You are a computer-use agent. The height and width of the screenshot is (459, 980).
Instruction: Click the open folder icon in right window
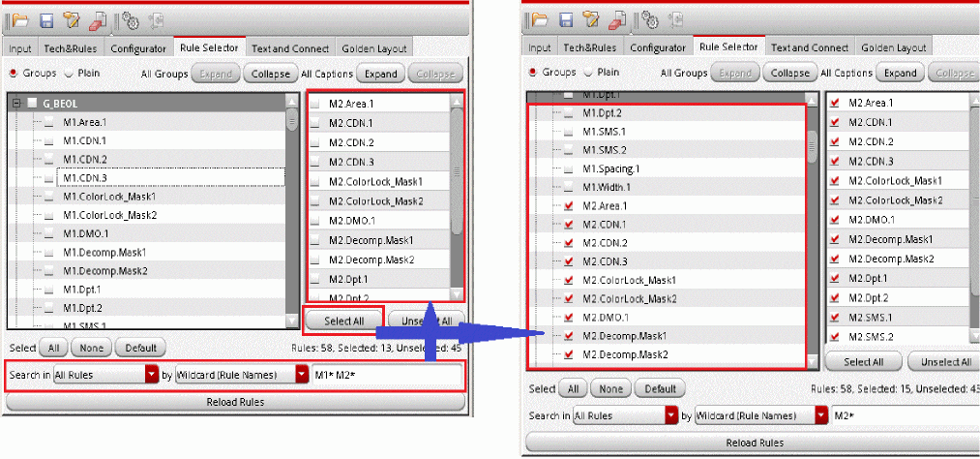click(540, 20)
